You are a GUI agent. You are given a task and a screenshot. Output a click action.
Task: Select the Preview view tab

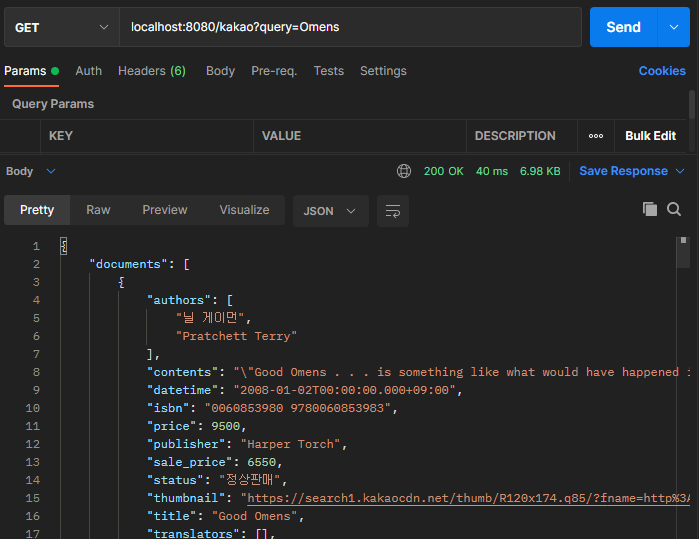click(165, 210)
